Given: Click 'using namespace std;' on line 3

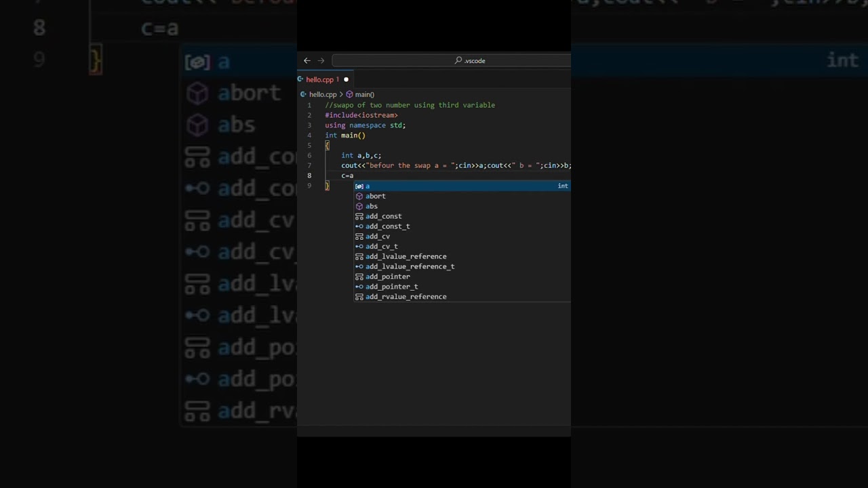Looking at the screenshot, I should pos(365,125).
